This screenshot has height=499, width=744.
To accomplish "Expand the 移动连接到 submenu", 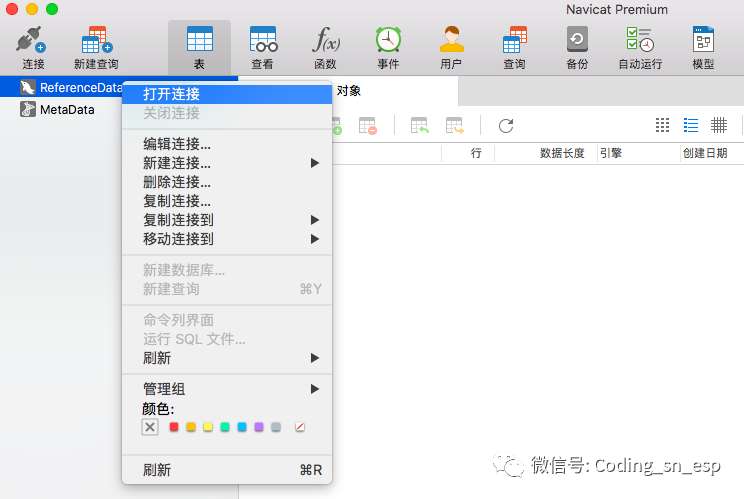I will [x=227, y=239].
